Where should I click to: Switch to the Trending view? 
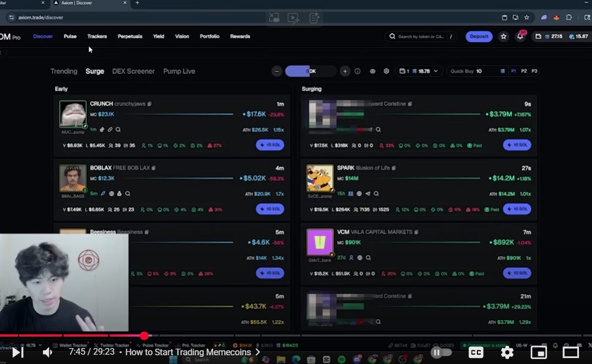[x=64, y=71]
